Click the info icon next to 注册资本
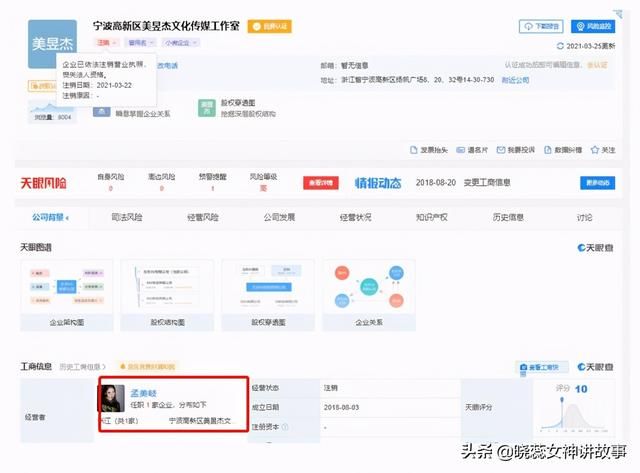Image resolution: width=640 pixels, height=473 pixels. 285,426
